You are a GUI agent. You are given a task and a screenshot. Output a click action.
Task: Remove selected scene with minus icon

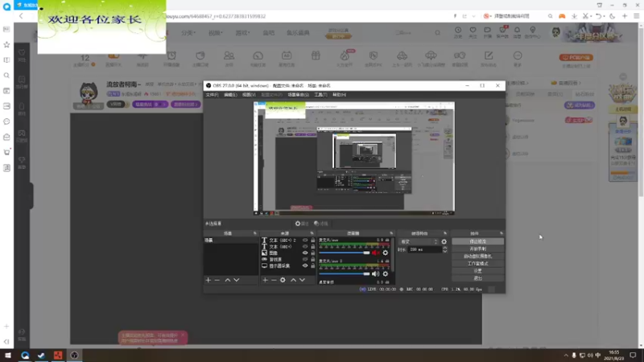point(217,280)
